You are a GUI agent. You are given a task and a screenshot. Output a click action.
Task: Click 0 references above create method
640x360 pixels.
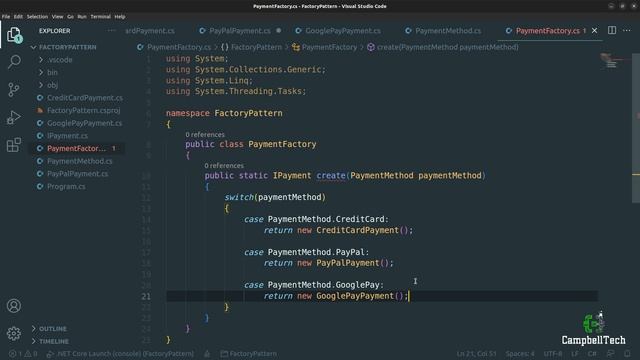pyautogui.click(x=224, y=166)
